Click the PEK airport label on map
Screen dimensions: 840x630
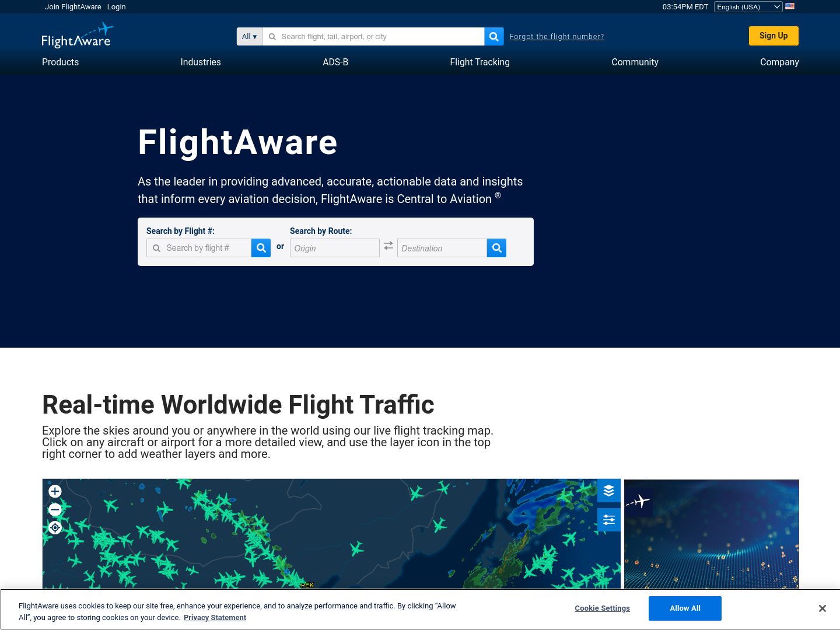tap(307, 585)
